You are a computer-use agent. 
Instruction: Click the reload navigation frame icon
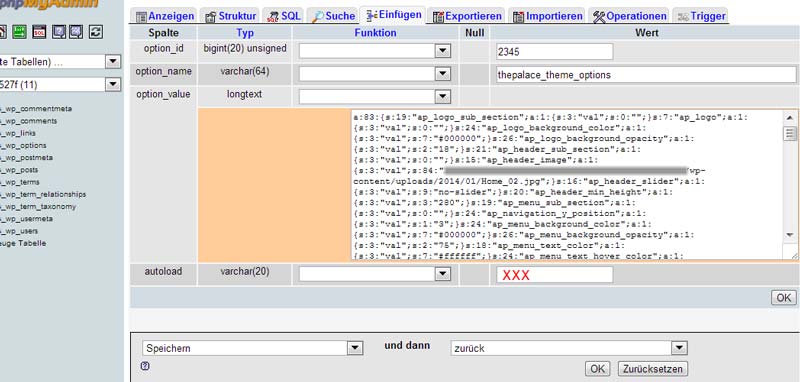pos(96,32)
